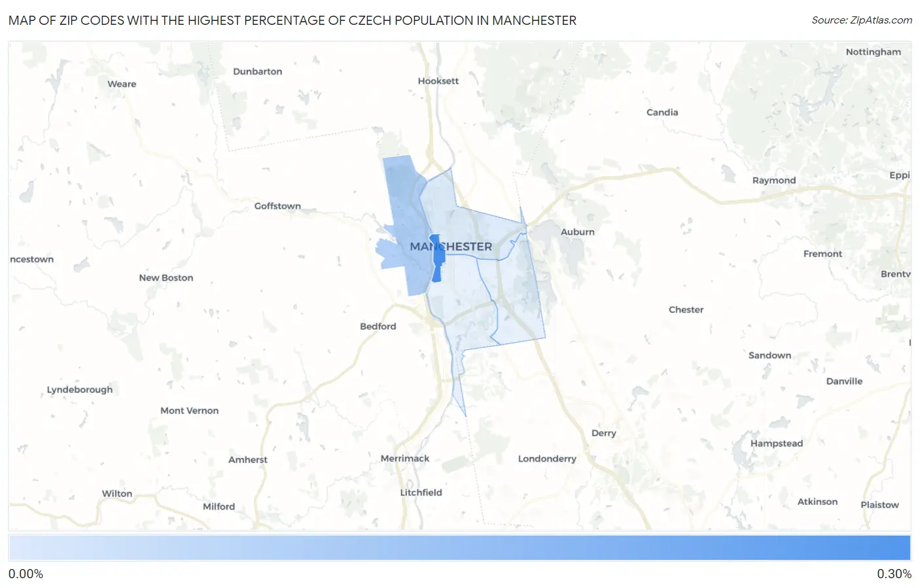Click the Goffstown town label

point(277,206)
